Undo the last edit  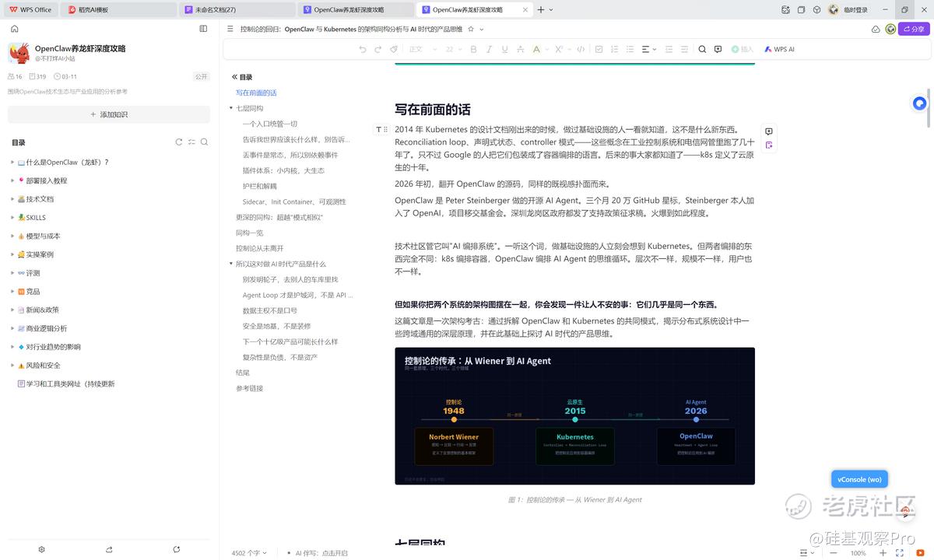pyautogui.click(x=363, y=49)
